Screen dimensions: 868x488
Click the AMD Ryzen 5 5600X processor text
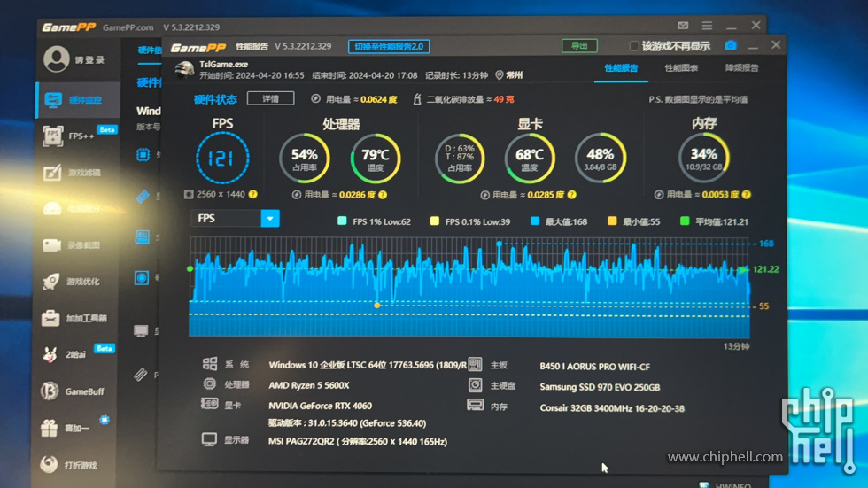pos(309,385)
